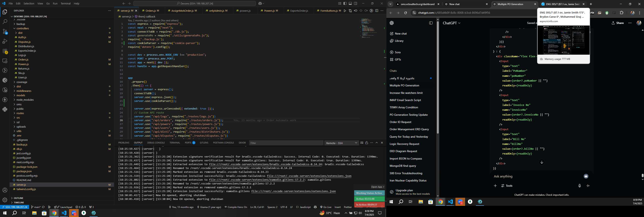Switch to TERMINAL panel tab
The image size is (644, 217).
coord(175,143)
